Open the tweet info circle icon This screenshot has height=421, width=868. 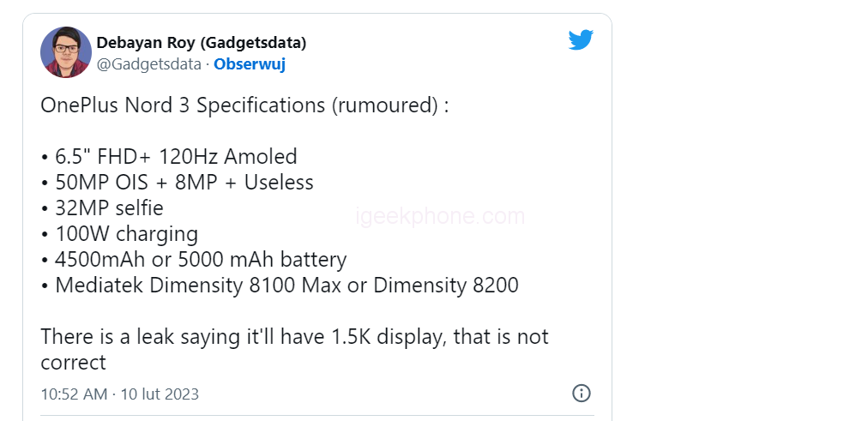[581, 394]
